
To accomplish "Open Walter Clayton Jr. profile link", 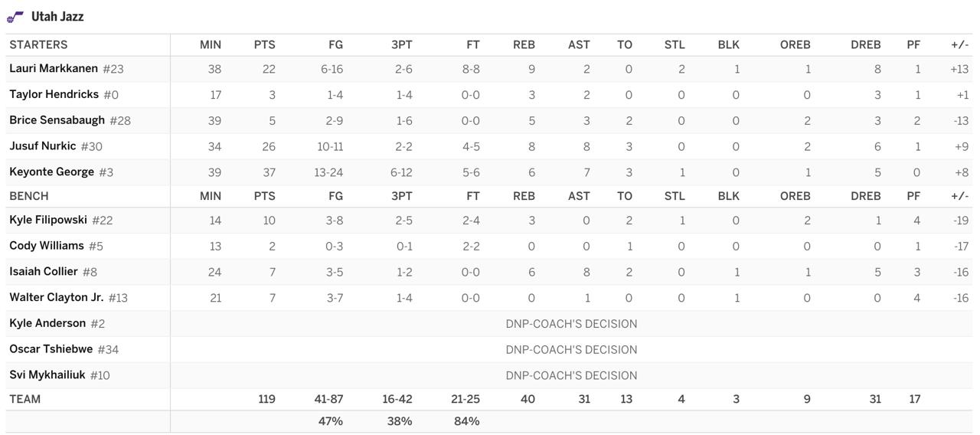I will point(56,297).
